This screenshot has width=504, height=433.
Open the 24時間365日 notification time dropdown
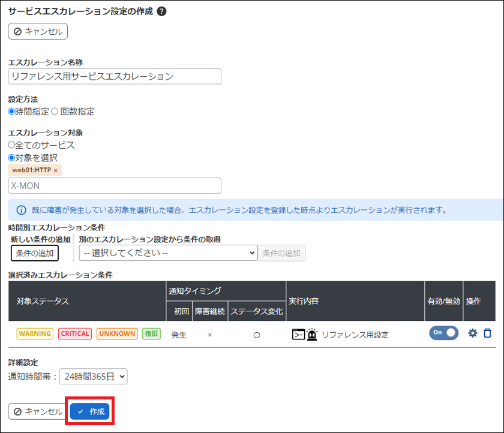pos(93,377)
